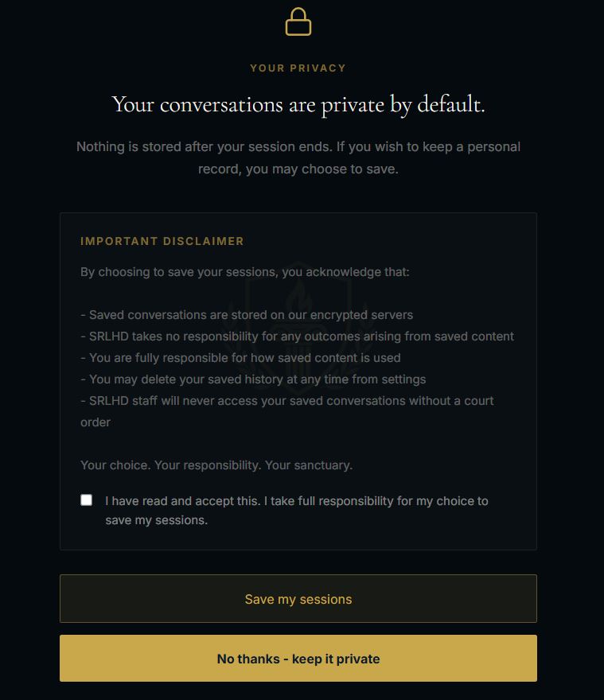Image resolution: width=604 pixels, height=700 pixels.
Task: Click the 'save my sessions.' checkbox label ending
Action: coord(156,520)
